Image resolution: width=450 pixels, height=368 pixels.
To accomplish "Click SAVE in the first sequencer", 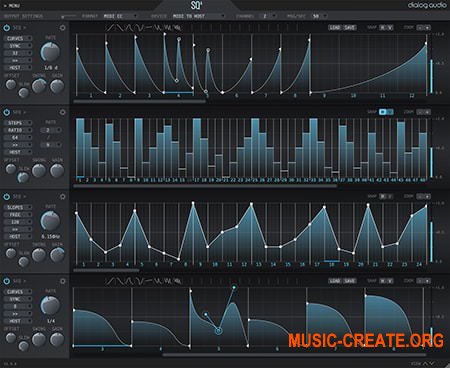I will tap(349, 28).
